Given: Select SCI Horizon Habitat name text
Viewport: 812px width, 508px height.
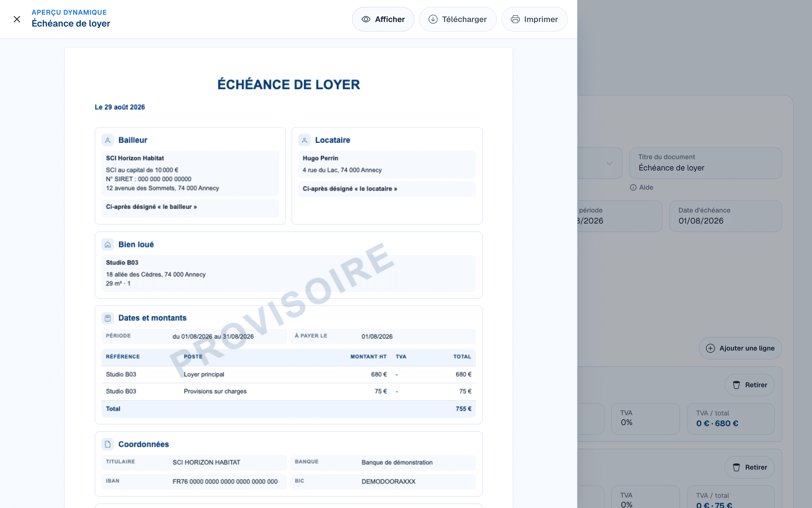Looking at the screenshot, I should [x=135, y=158].
